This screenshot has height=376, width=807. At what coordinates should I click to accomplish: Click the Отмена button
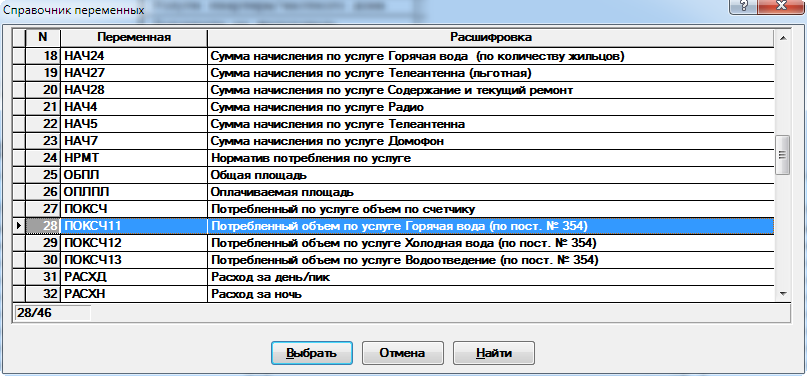(402, 353)
